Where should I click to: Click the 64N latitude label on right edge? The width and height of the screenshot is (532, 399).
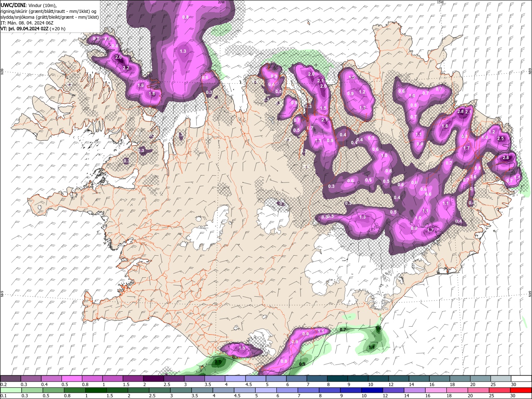pyautogui.click(x=530, y=293)
